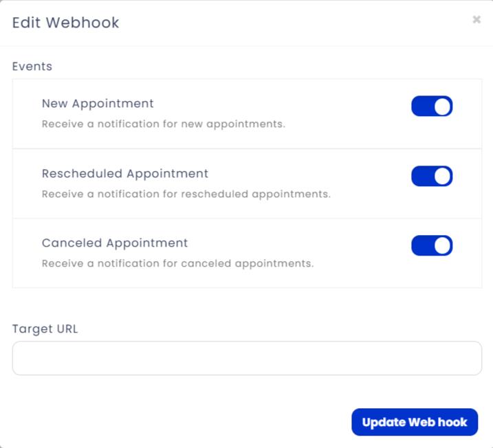This screenshot has height=448, width=493.
Task: Tap the white knob on Canceled Appointment switch
Action: pyautogui.click(x=442, y=246)
